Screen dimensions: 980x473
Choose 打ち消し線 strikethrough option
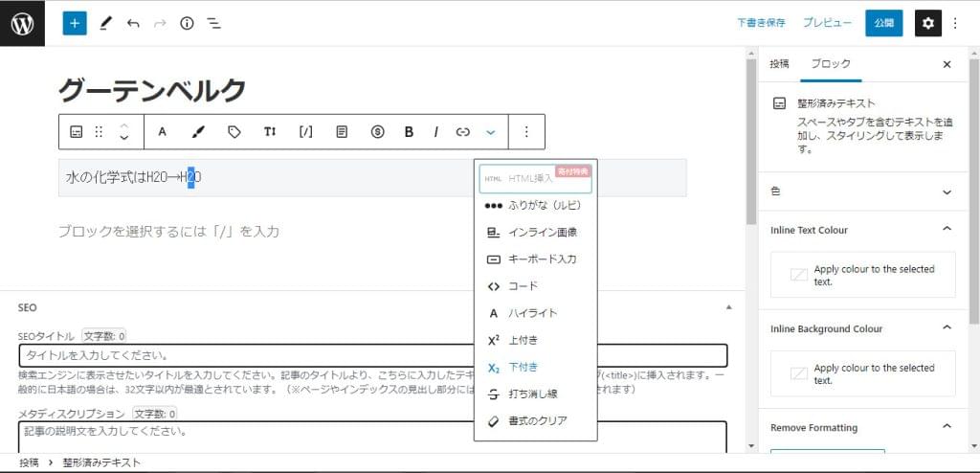[x=534, y=394]
